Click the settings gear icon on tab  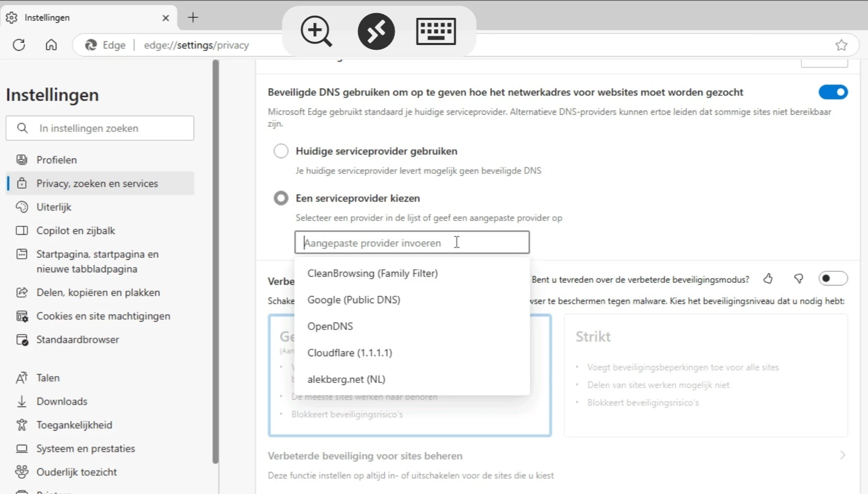12,17
